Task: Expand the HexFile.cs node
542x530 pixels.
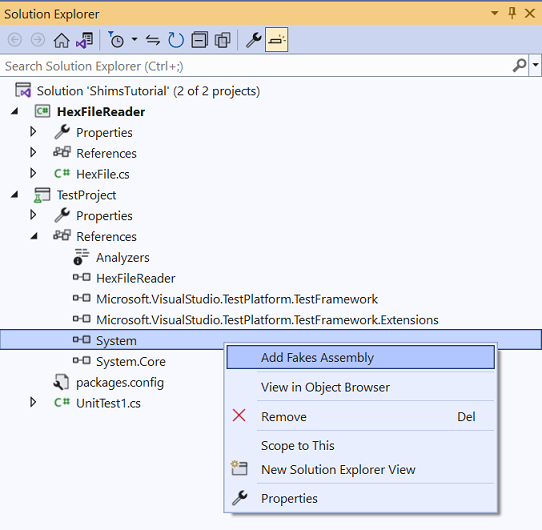Action: pos(33,173)
